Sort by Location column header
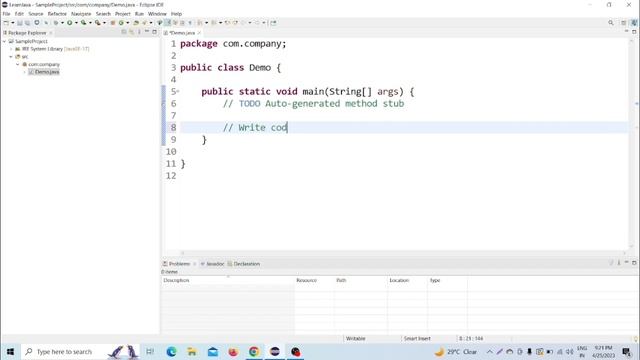 [x=407, y=280]
